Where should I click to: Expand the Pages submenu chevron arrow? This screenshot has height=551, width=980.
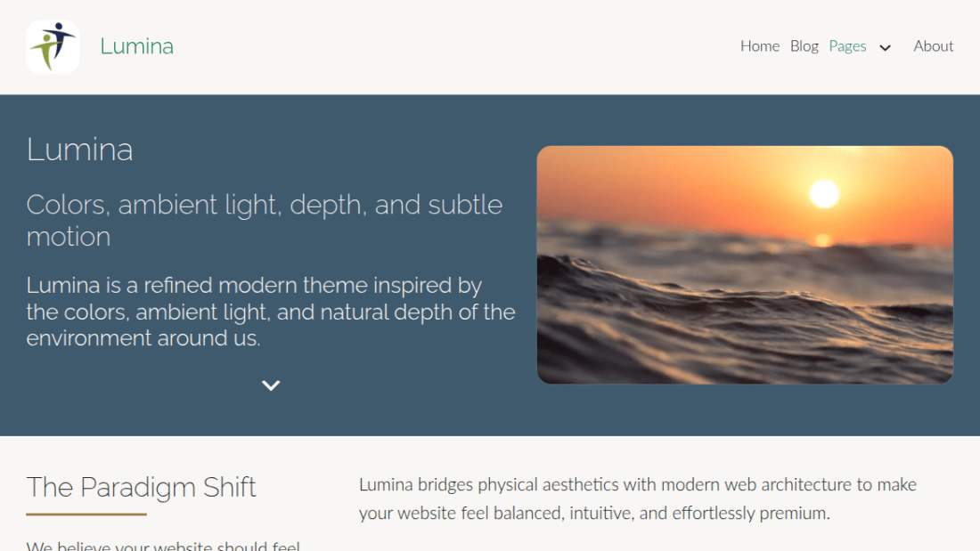[885, 47]
